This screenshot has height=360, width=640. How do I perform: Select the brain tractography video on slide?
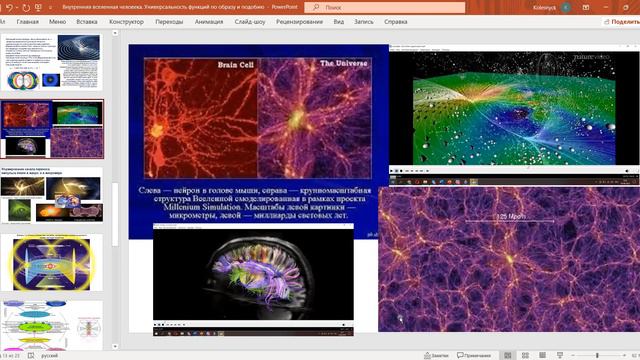tap(253, 279)
